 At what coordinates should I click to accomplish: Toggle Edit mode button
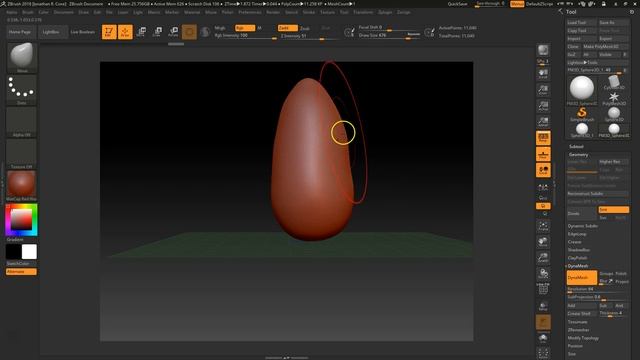[x=109, y=31]
